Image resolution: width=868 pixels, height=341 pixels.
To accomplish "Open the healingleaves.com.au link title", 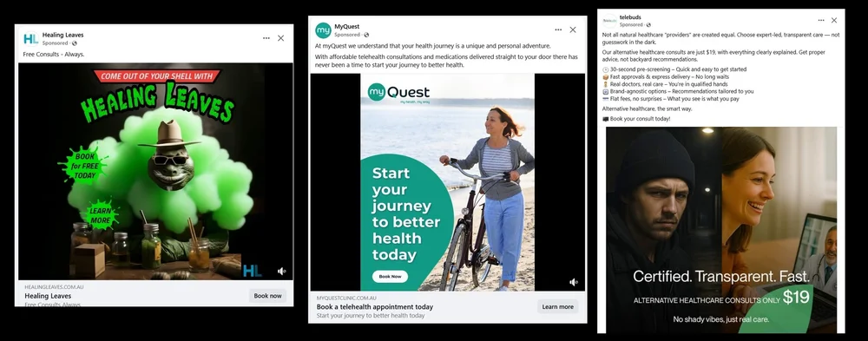I will (48, 296).
